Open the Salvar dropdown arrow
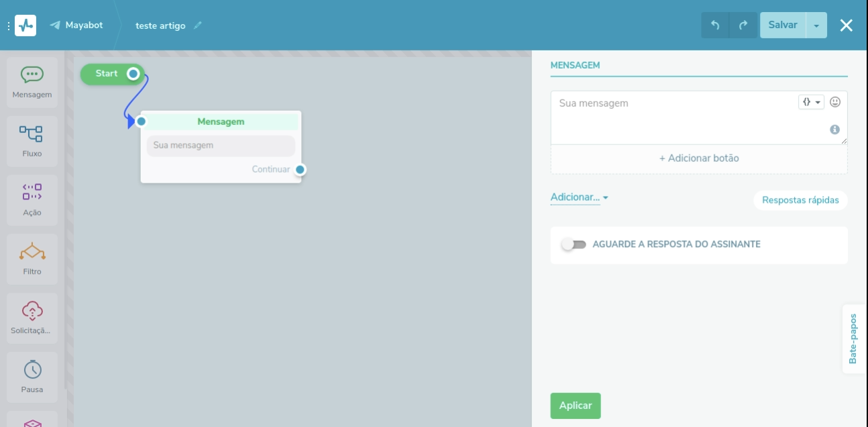Viewport: 868px width, 427px height. [x=816, y=26]
